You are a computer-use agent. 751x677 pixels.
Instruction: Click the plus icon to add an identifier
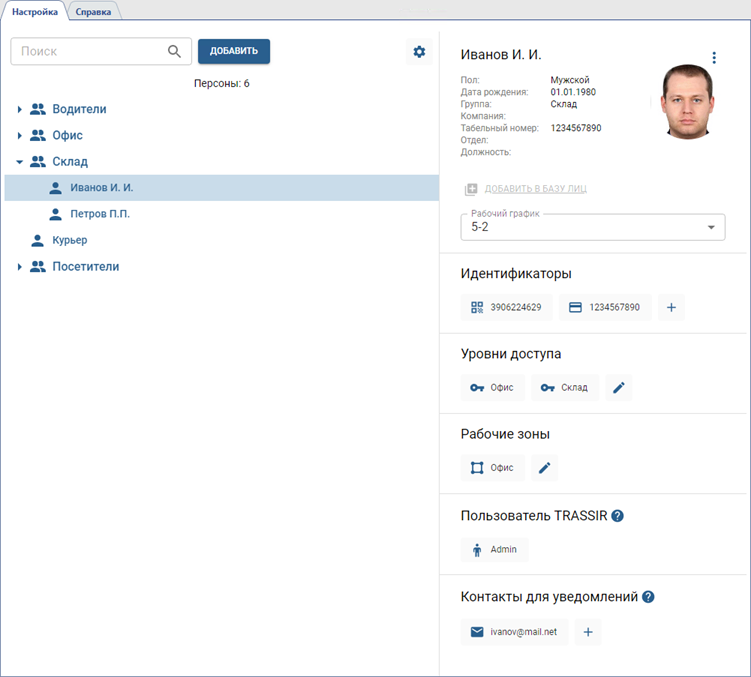[671, 308]
